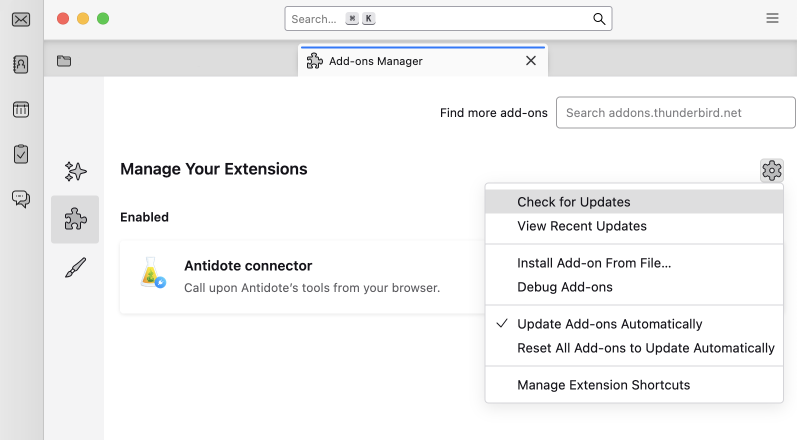
Task: Toggle Update Add-ons Automatically option
Action: tap(609, 324)
